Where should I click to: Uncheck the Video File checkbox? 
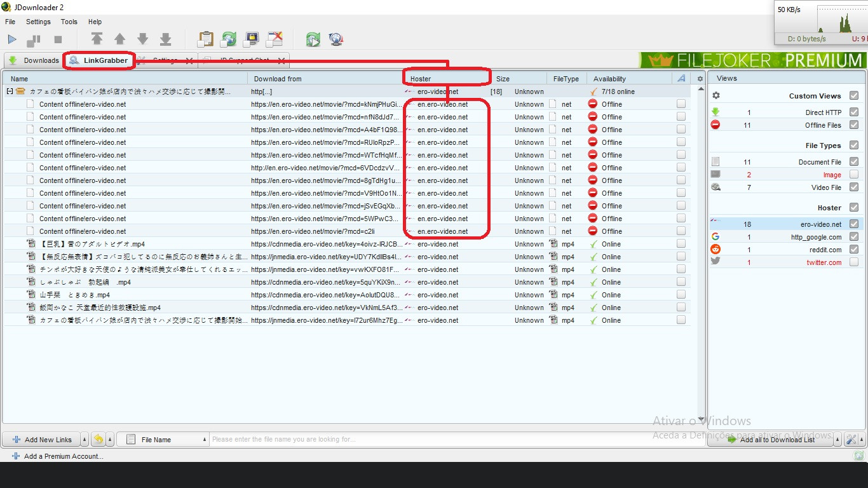click(x=854, y=187)
